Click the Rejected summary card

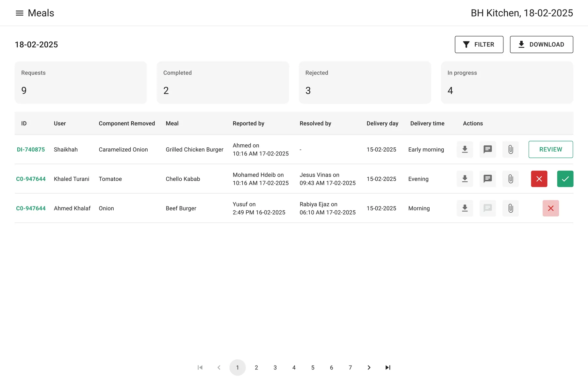click(x=365, y=82)
